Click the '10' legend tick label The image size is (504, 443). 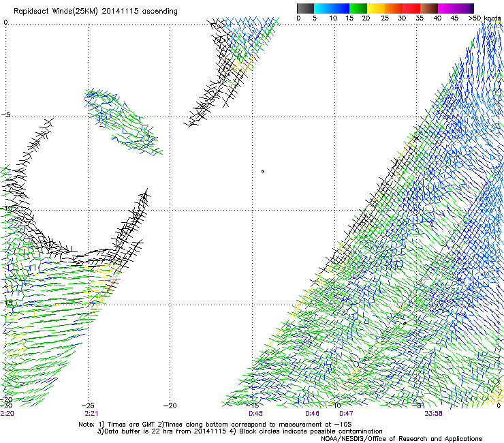[333, 18]
